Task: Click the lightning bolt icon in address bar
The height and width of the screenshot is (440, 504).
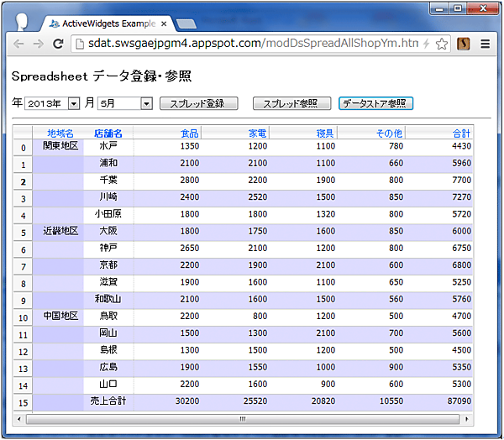Action: click(427, 44)
